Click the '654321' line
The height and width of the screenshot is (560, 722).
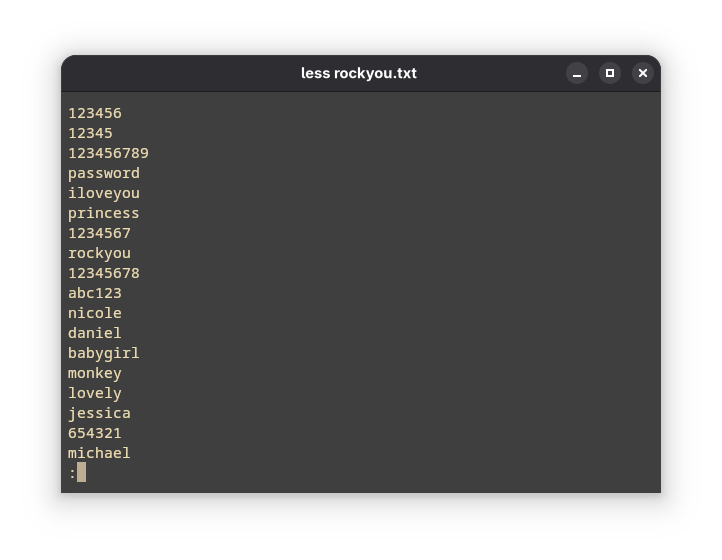tap(95, 433)
